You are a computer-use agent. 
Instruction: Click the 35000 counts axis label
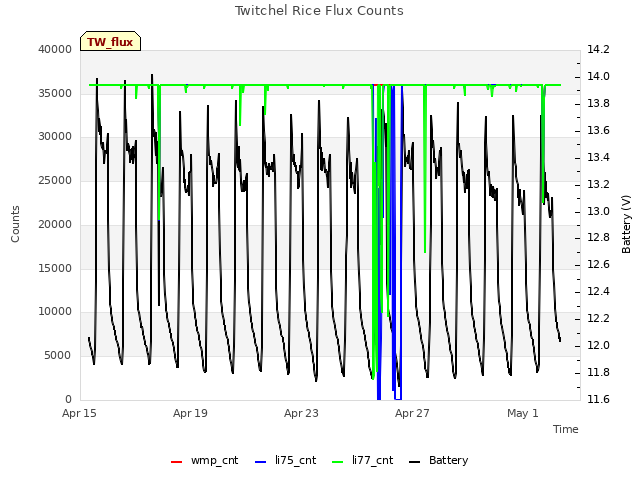55,93
